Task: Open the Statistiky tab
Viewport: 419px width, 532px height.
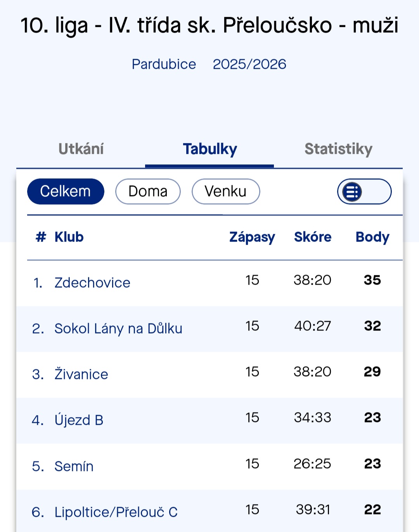Action: pos(338,149)
